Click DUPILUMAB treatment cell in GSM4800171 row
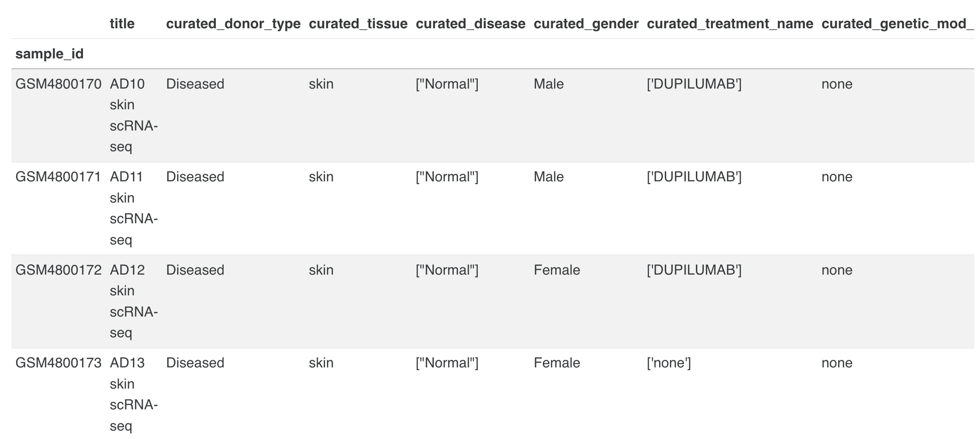 [694, 177]
